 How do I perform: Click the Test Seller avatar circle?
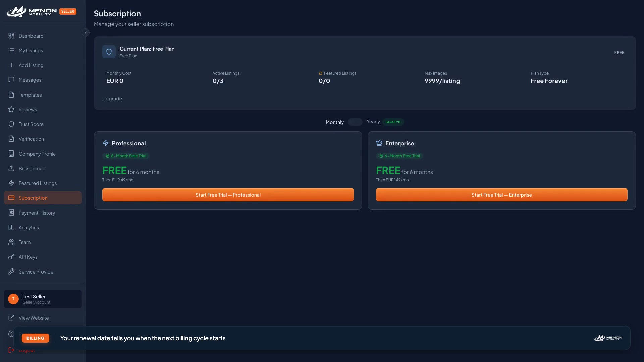[13, 299]
